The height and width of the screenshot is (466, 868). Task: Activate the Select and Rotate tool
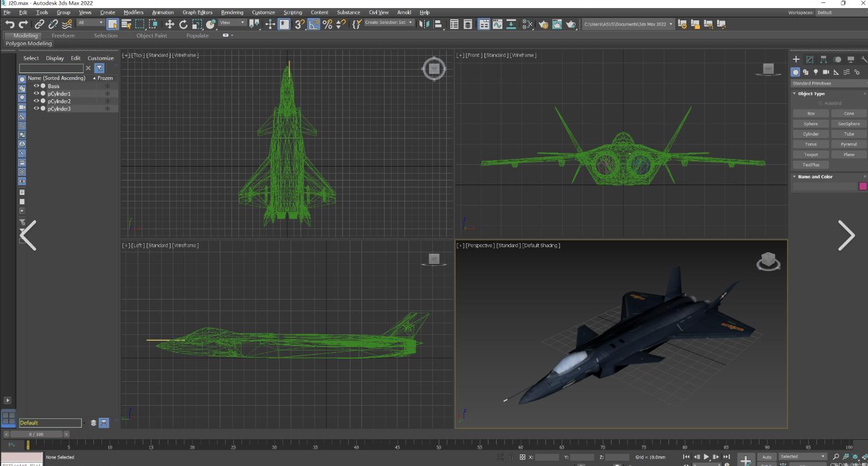click(x=183, y=24)
